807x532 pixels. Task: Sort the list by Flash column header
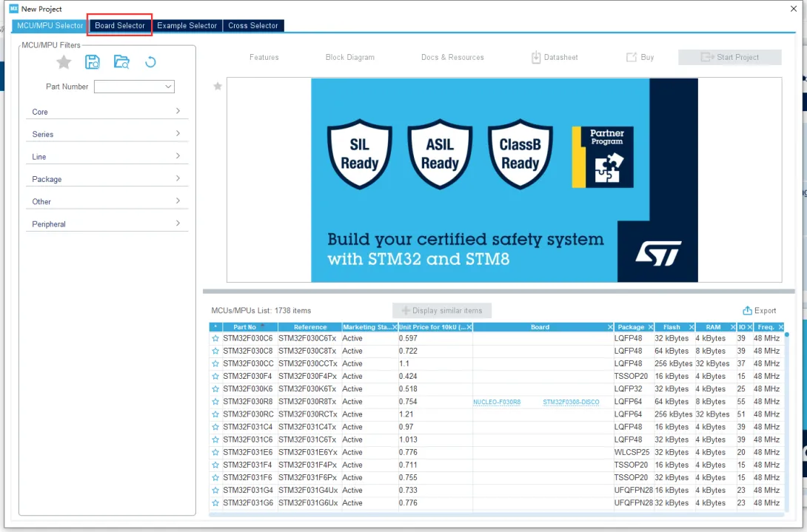coord(672,327)
